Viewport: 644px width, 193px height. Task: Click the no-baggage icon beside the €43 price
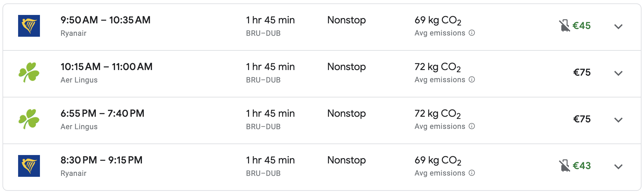pyautogui.click(x=564, y=166)
